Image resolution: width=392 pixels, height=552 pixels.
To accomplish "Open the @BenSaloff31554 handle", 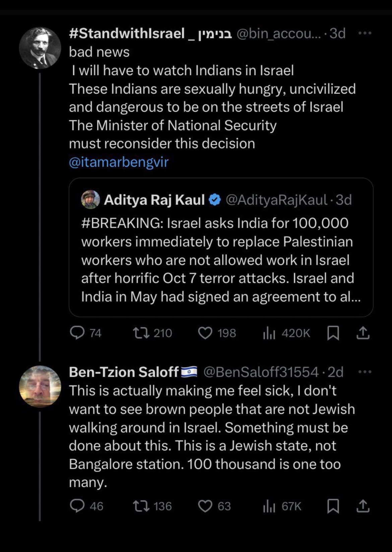I will pyautogui.click(x=261, y=372).
